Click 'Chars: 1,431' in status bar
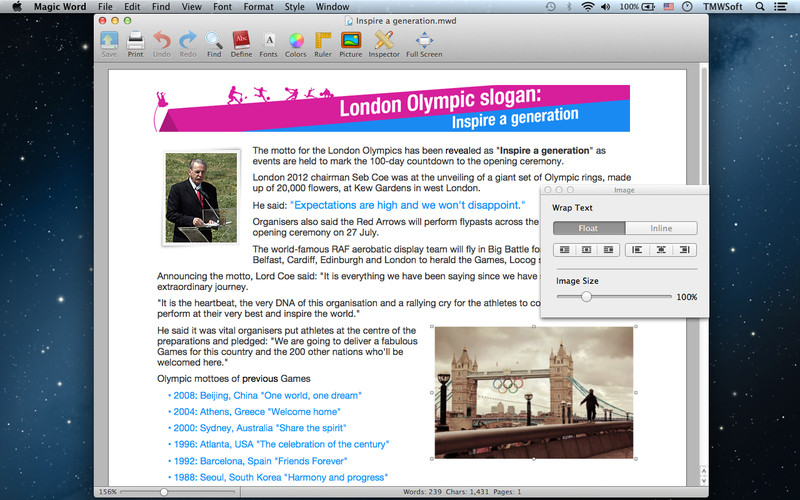 pyautogui.click(x=467, y=492)
